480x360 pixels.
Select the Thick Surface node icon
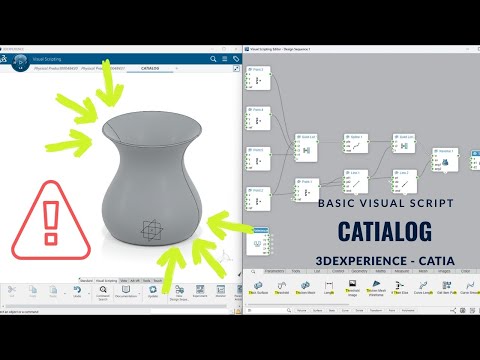coord(258,285)
